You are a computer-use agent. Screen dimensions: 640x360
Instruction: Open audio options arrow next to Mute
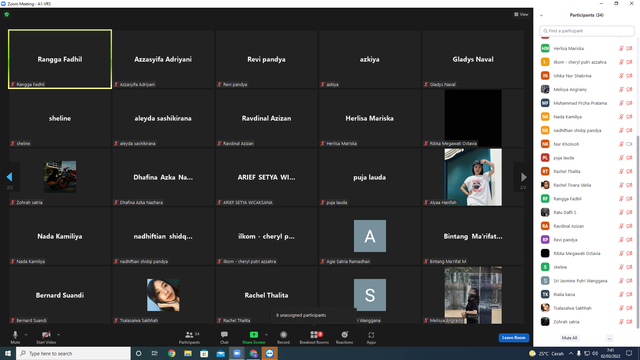click(26, 335)
